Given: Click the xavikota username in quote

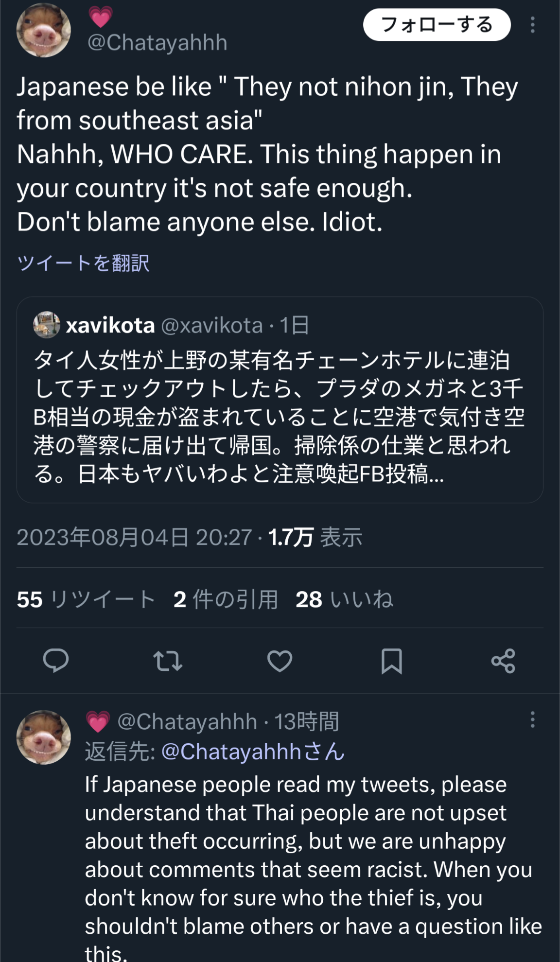Looking at the screenshot, I should coord(110,325).
